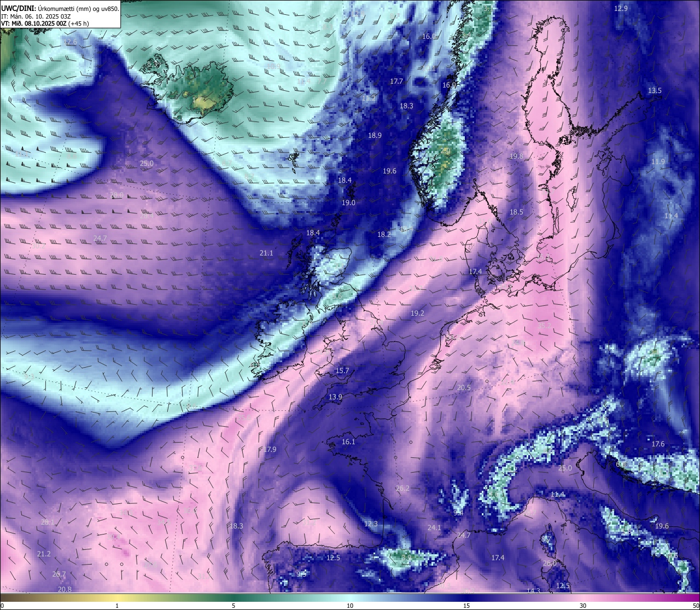Click the 18.9 value label
The height and width of the screenshot is (610, 700).
point(375,135)
